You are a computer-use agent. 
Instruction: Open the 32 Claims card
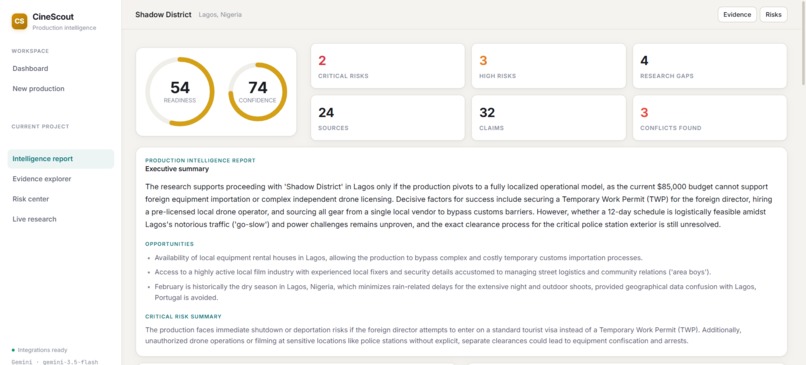[548, 118]
